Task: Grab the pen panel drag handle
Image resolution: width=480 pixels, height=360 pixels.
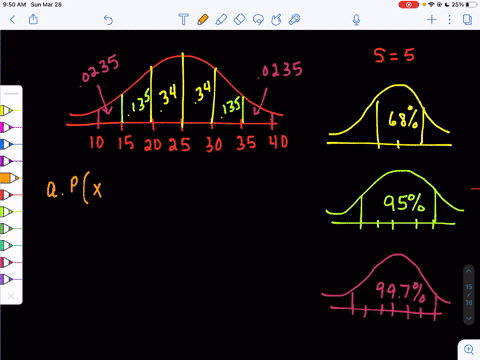Action: coord(11,94)
